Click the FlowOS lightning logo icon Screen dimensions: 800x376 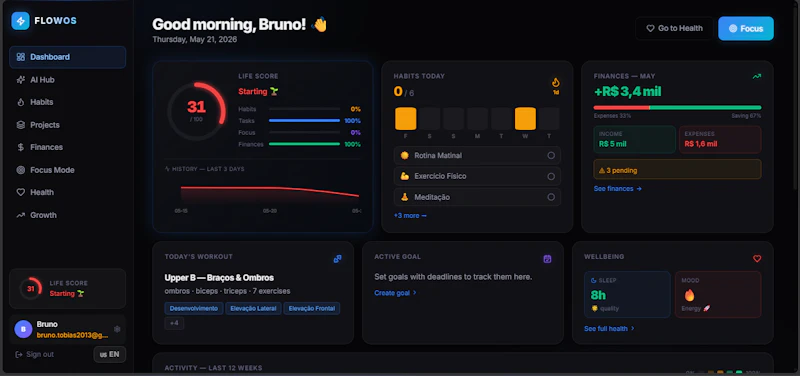(20, 21)
